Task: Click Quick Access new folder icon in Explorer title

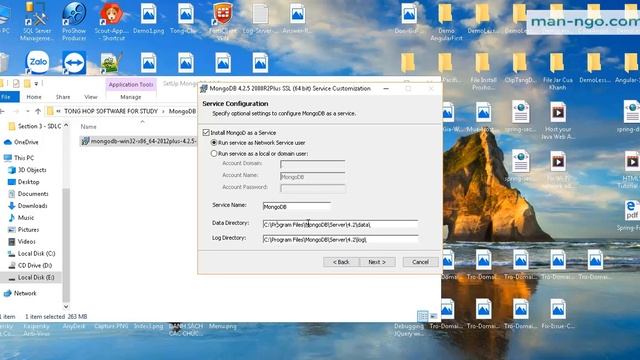Action: click(27, 84)
